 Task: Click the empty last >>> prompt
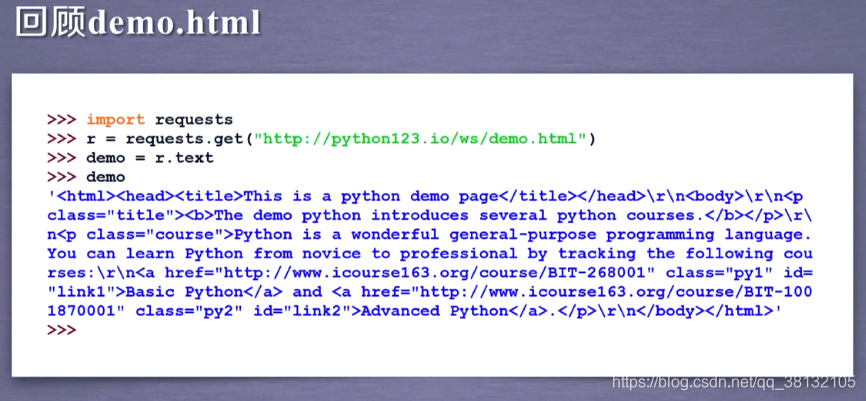click(61, 330)
